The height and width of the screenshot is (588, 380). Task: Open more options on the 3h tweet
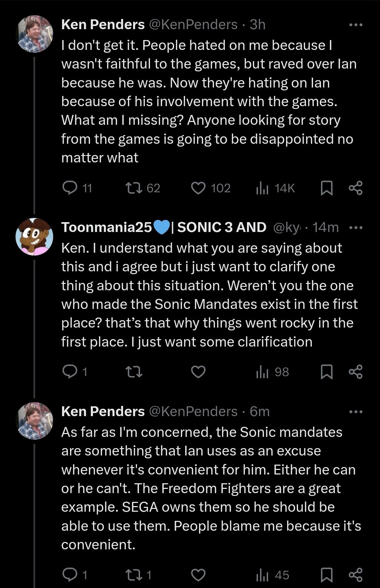tap(355, 25)
